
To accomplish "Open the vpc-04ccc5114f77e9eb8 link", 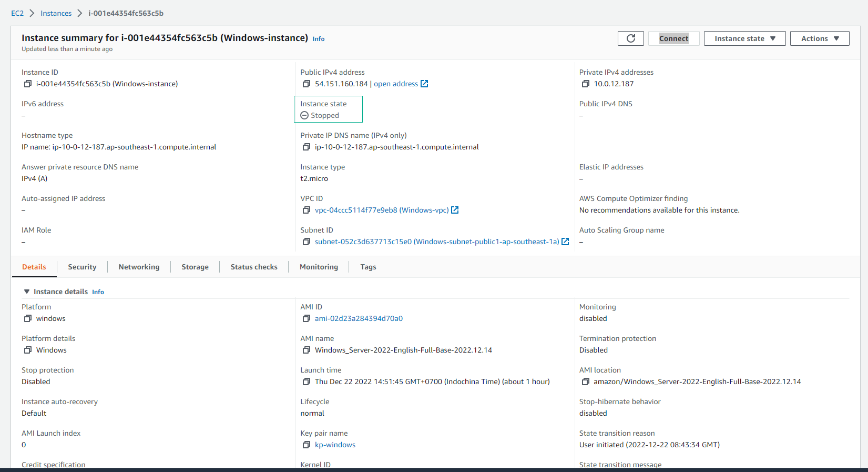I will coord(382,210).
